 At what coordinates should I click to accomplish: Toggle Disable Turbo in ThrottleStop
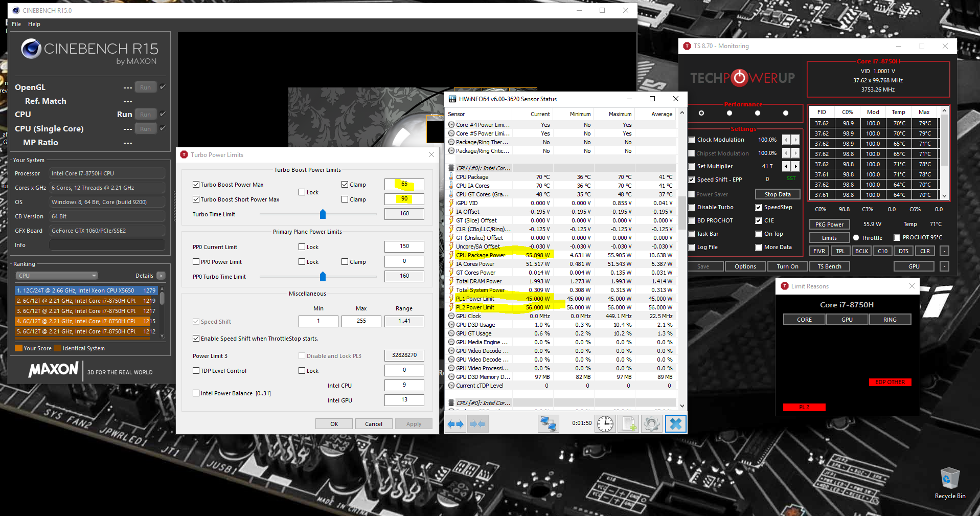(x=692, y=207)
